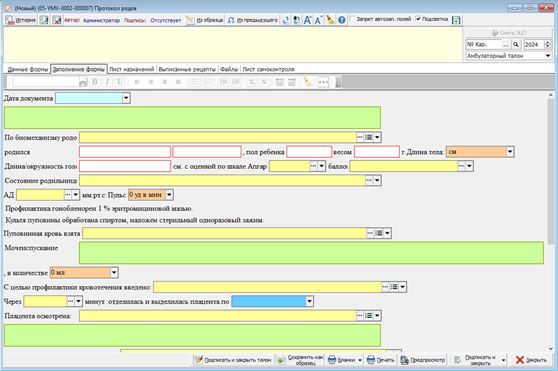Click Подписать и закрыть талон button
Screen dimensions: 558x371
(233, 360)
